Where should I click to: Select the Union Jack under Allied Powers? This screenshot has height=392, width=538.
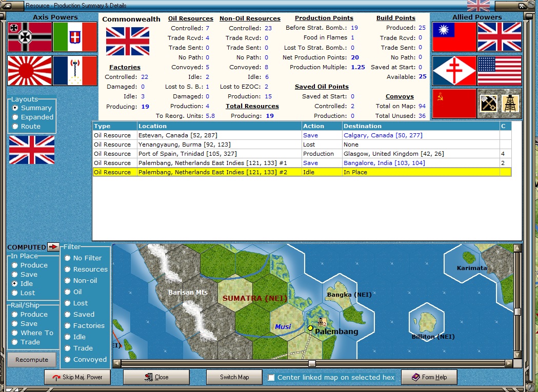pyautogui.click(x=500, y=37)
